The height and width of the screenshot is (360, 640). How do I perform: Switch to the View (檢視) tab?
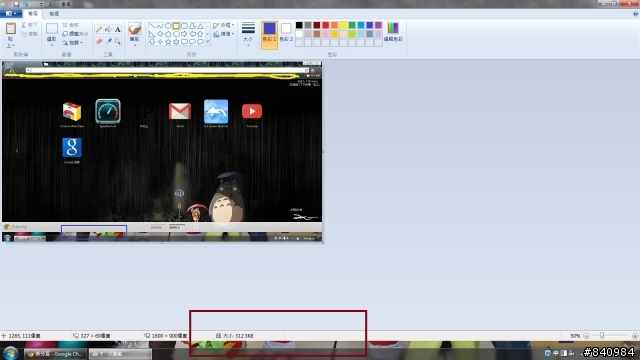coord(54,13)
